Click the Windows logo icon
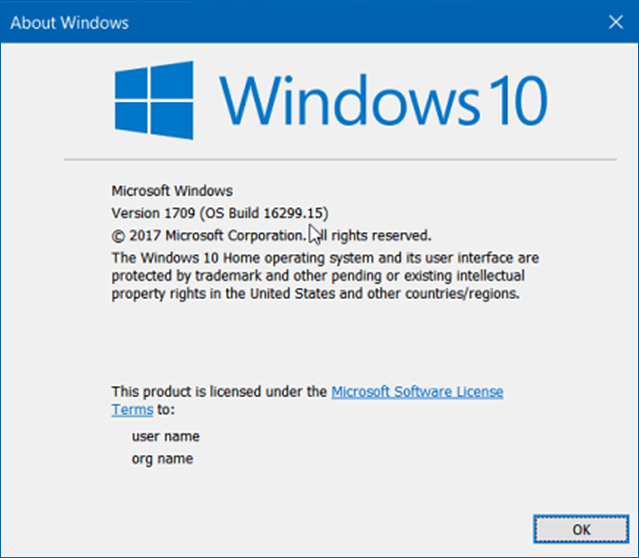The height and width of the screenshot is (558, 639). [x=154, y=100]
